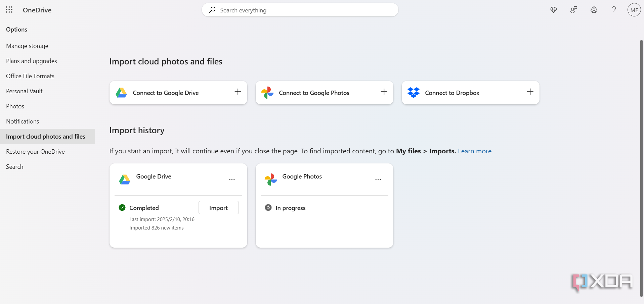The image size is (644, 304).
Task: Select Import cloud photos and files sidebar item
Action: pos(47,137)
